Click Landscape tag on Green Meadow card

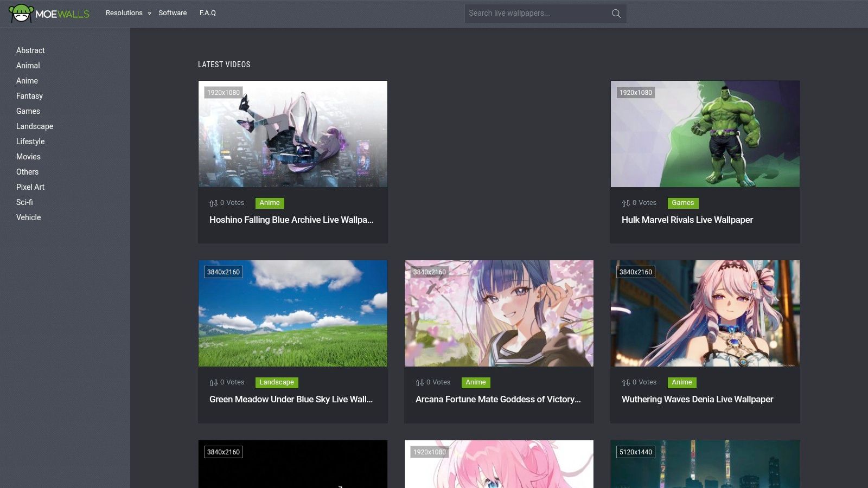point(277,382)
